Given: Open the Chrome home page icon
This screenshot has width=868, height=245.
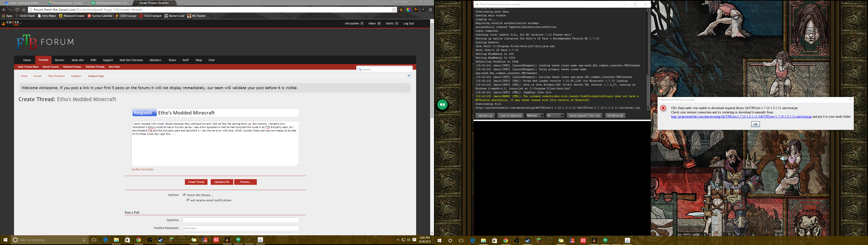Looking at the screenshot, I should coord(24,10).
